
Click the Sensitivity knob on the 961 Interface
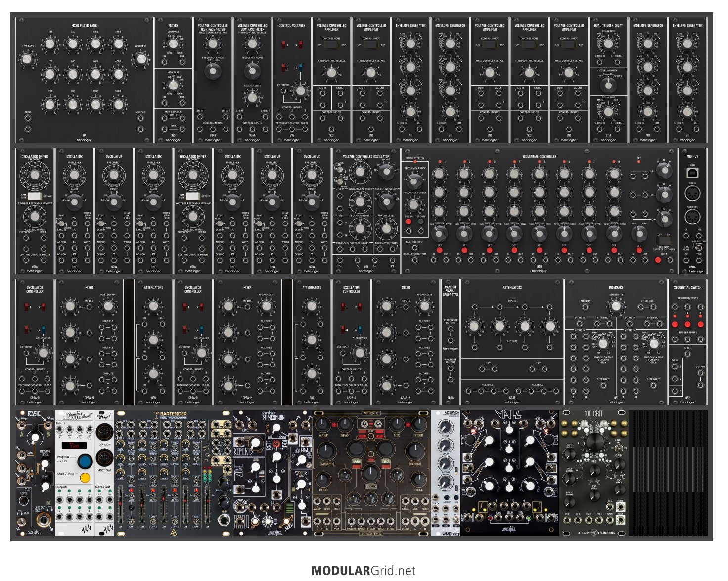[616, 306]
